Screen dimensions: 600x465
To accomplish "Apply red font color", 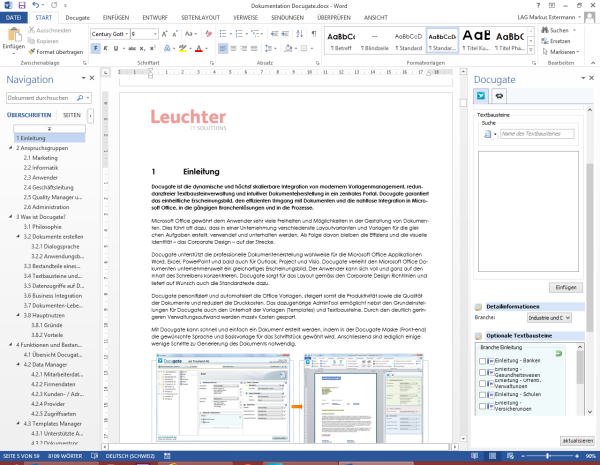I will pos(199,48).
